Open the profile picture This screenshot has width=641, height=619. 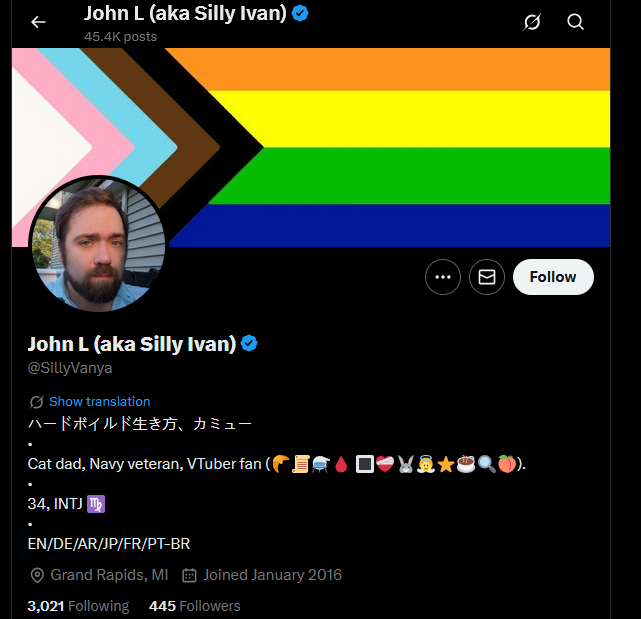[x=97, y=244]
